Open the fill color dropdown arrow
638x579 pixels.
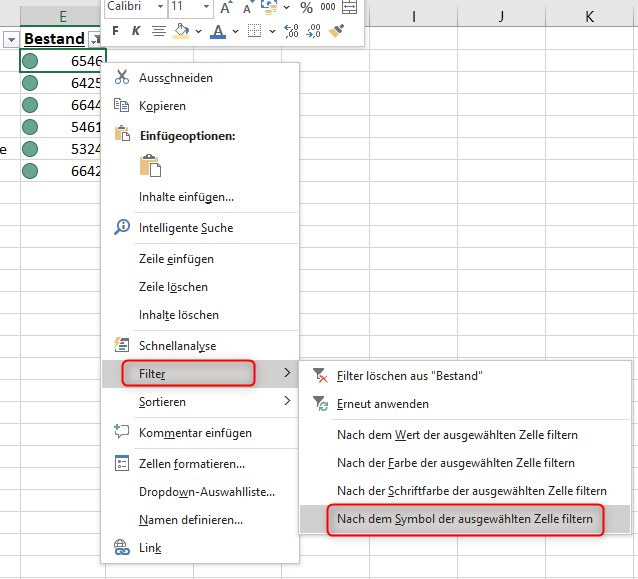198,31
